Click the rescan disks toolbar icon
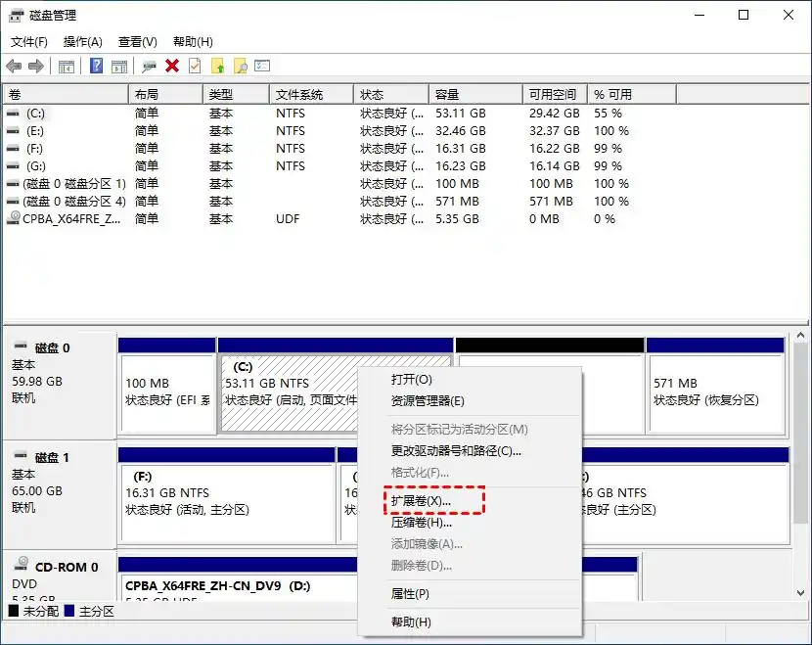The height and width of the screenshot is (645, 812). tap(149, 66)
